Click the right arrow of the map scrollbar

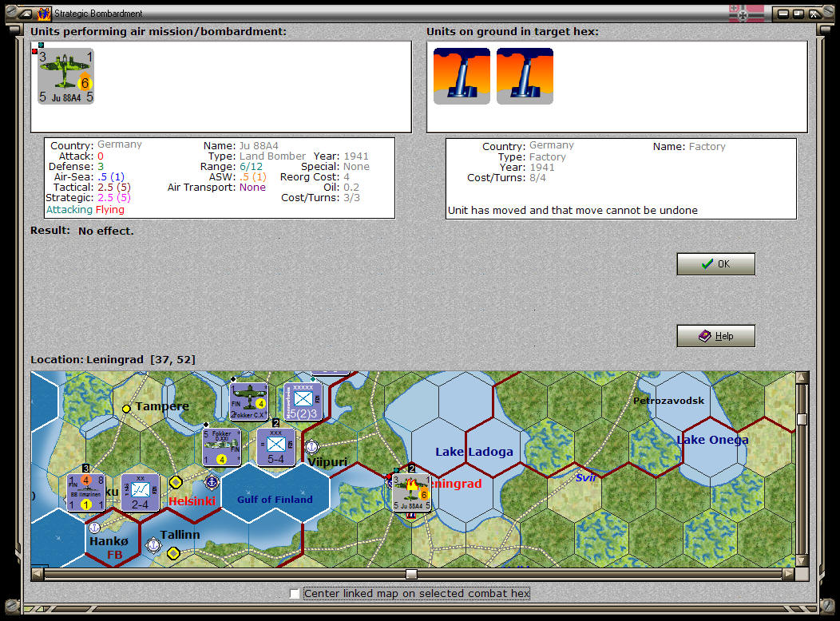pyautogui.click(x=789, y=573)
